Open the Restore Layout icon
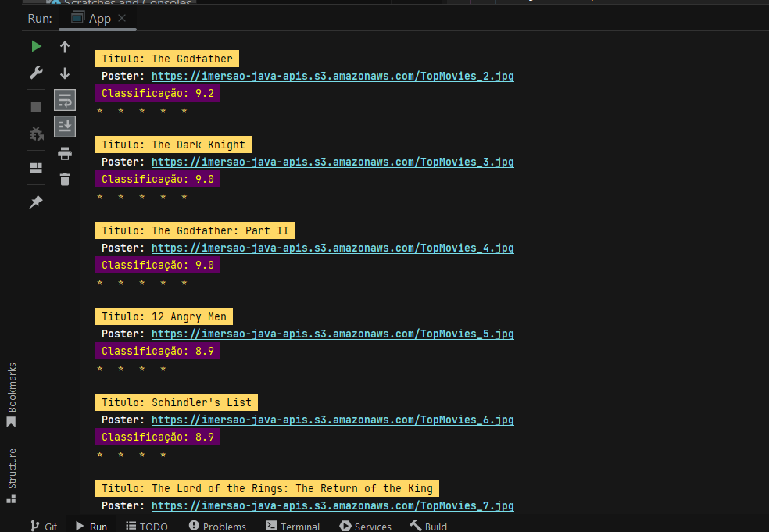This screenshot has width=769, height=532. (36, 168)
